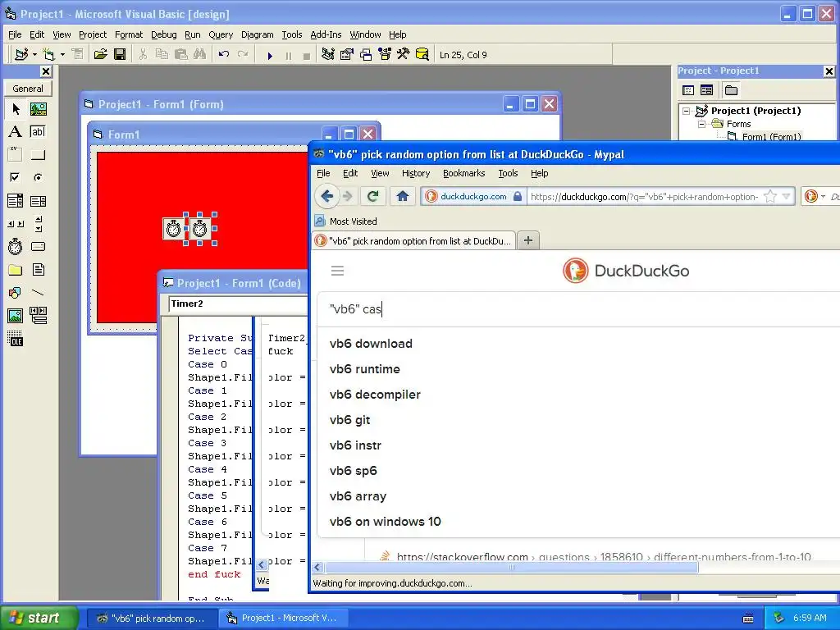The image size is (840, 630).
Task: Open the DuckDuckGo hamburger menu
Action: (337, 271)
